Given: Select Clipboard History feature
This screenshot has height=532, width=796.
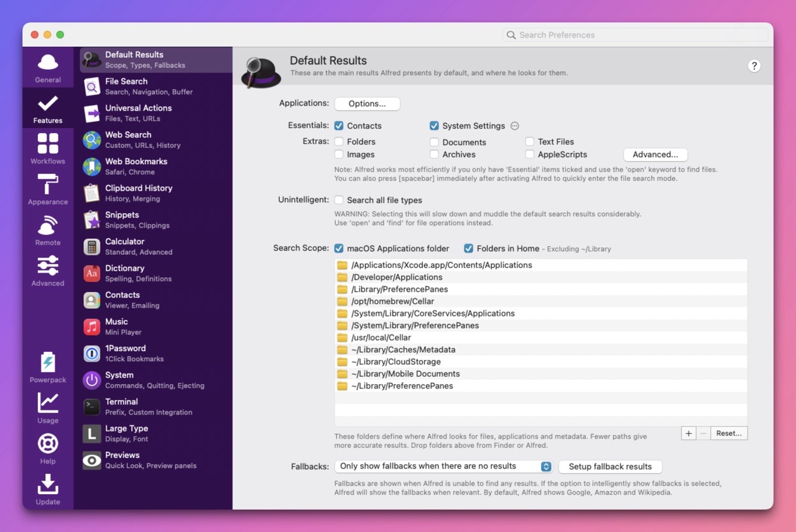Looking at the screenshot, I should (155, 193).
